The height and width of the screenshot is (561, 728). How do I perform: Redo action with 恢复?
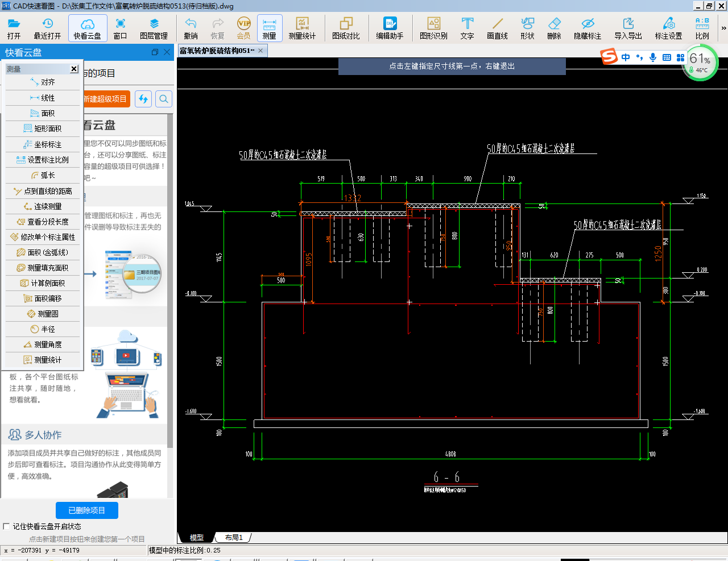click(218, 28)
